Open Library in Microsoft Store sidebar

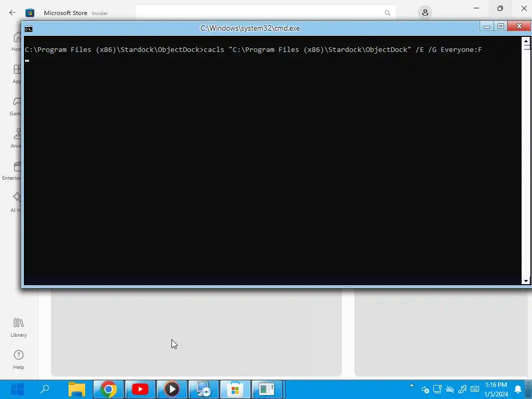pyautogui.click(x=18, y=328)
